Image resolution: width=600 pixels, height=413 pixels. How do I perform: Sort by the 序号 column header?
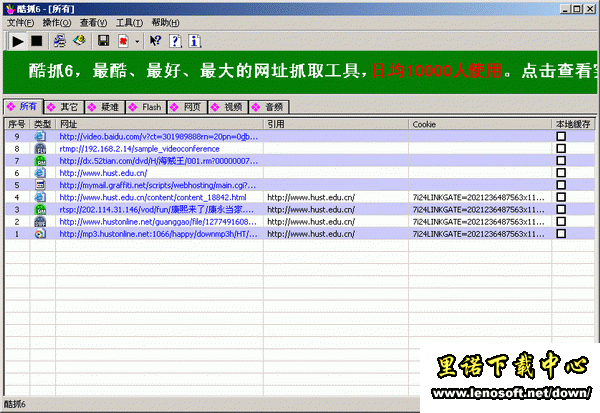click(17, 124)
